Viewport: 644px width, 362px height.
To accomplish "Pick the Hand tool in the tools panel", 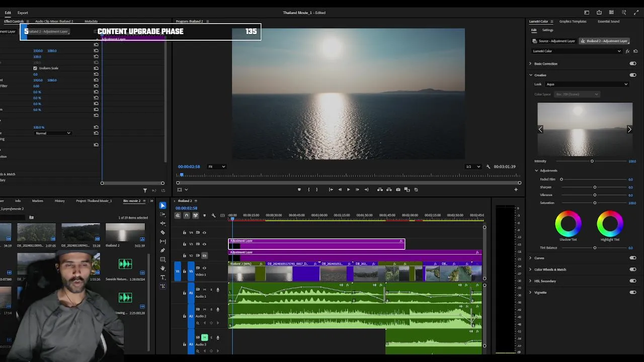I will (163, 268).
